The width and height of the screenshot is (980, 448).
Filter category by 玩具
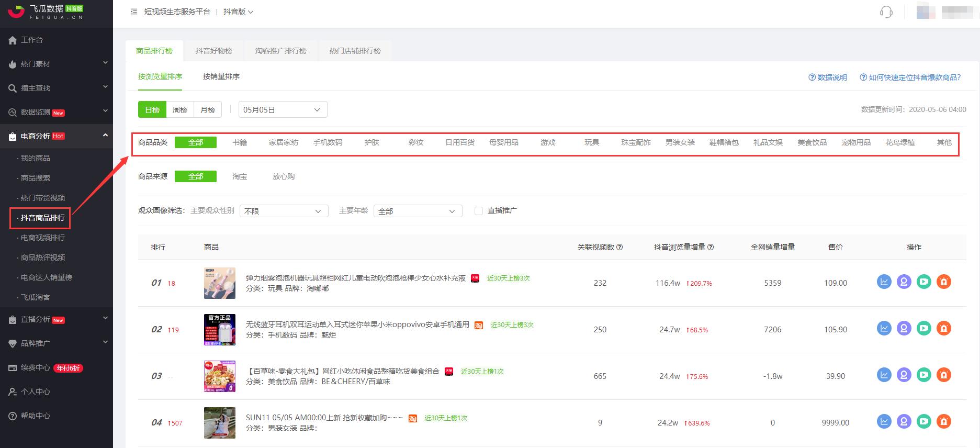(592, 142)
